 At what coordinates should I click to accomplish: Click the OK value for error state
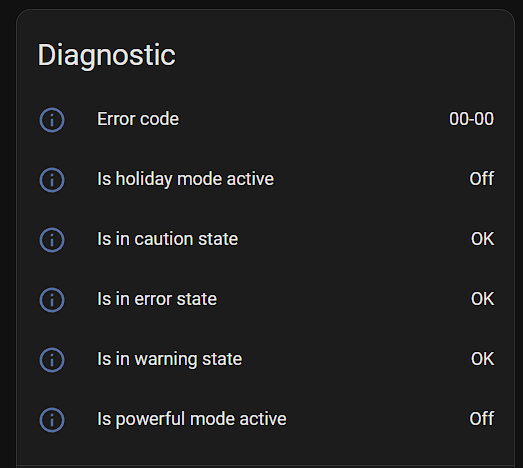(x=482, y=299)
